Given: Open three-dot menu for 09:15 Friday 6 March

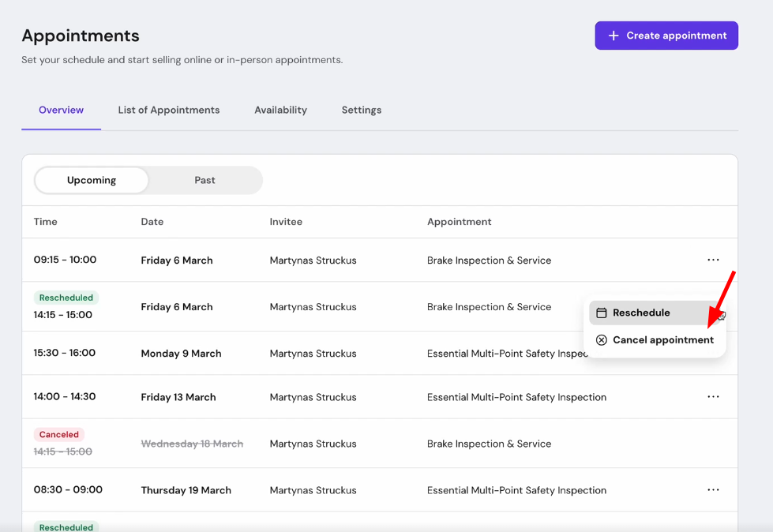Looking at the screenshot, I should pos(713,260).
